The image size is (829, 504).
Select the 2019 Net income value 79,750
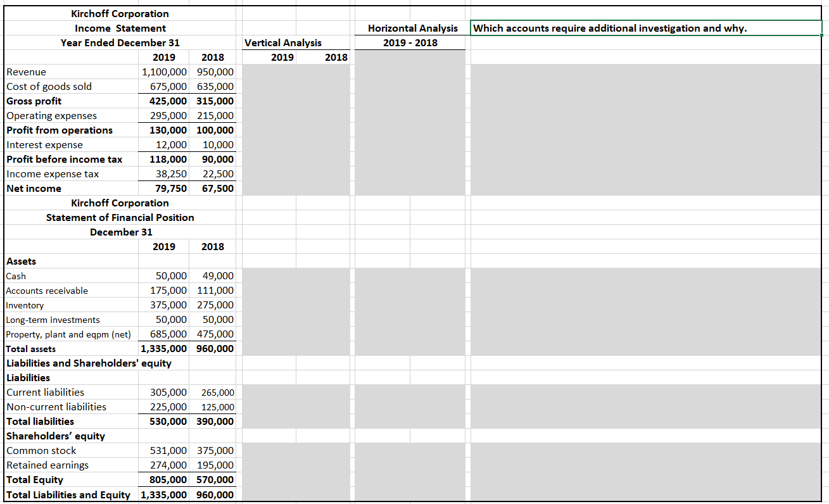pos(171,189)
